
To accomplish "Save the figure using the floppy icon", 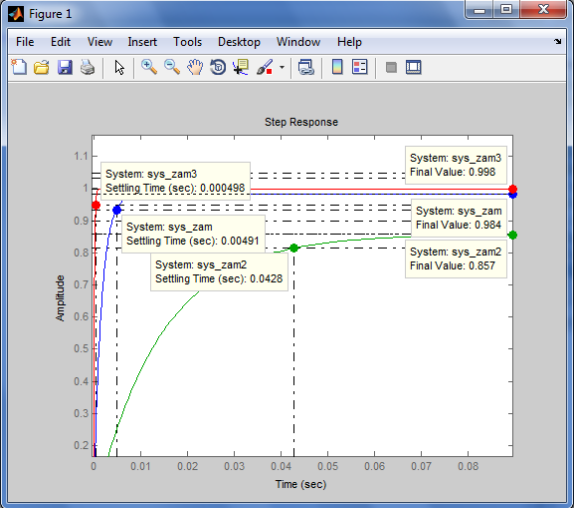I will tap(65, 68).
